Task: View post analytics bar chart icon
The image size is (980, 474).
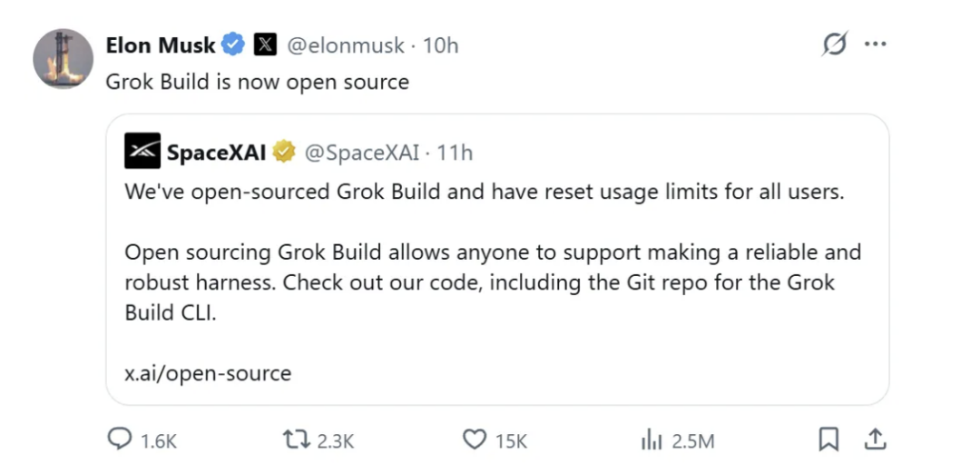Action: (652, 441)
